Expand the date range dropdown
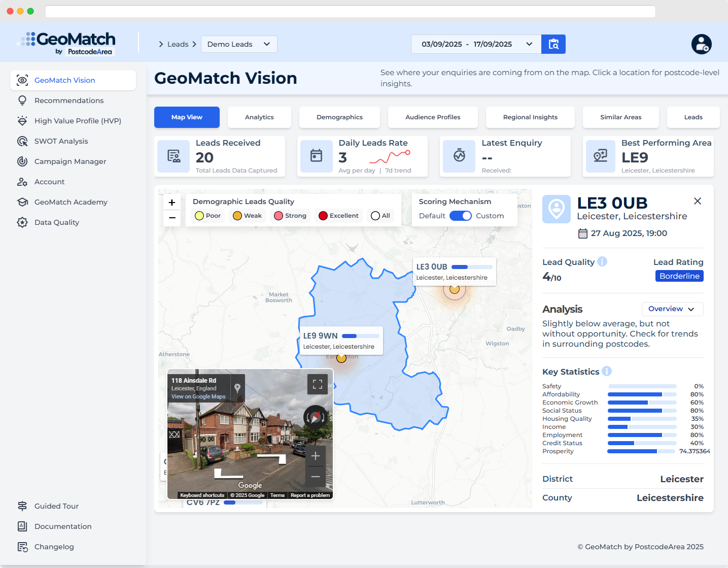Viewport: 728px width, 568px height. (x=529, y=44)
